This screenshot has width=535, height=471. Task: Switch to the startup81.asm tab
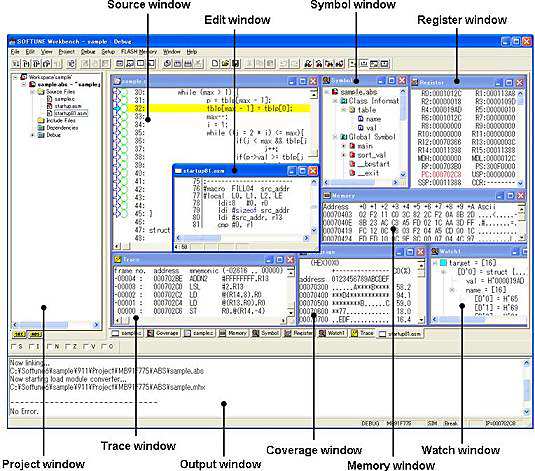401,334
